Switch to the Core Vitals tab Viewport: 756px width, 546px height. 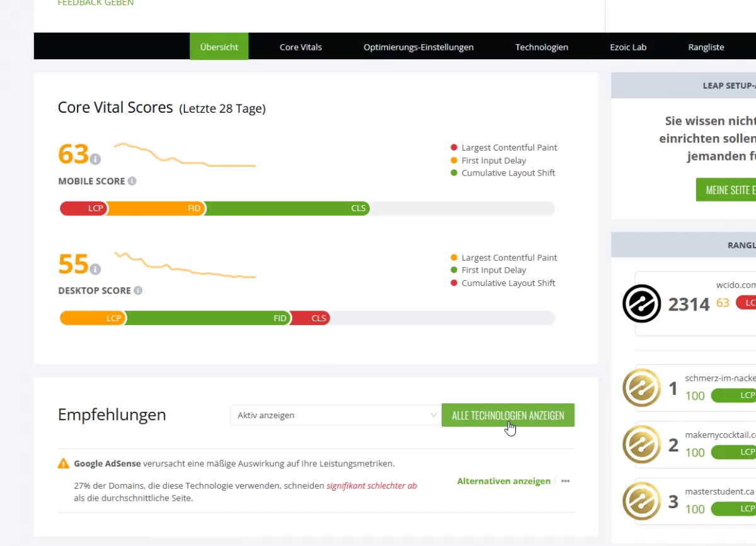click(x=301, y=47)
